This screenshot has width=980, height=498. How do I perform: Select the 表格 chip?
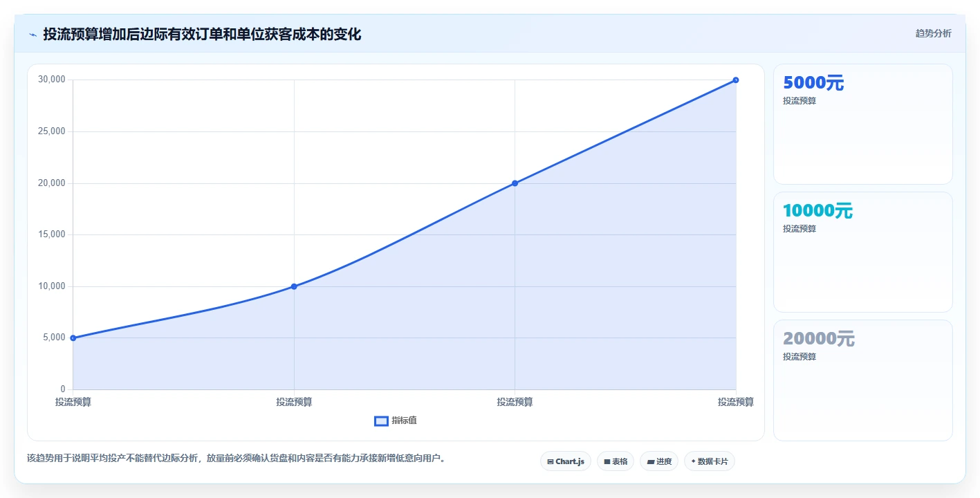pos(616,461)
